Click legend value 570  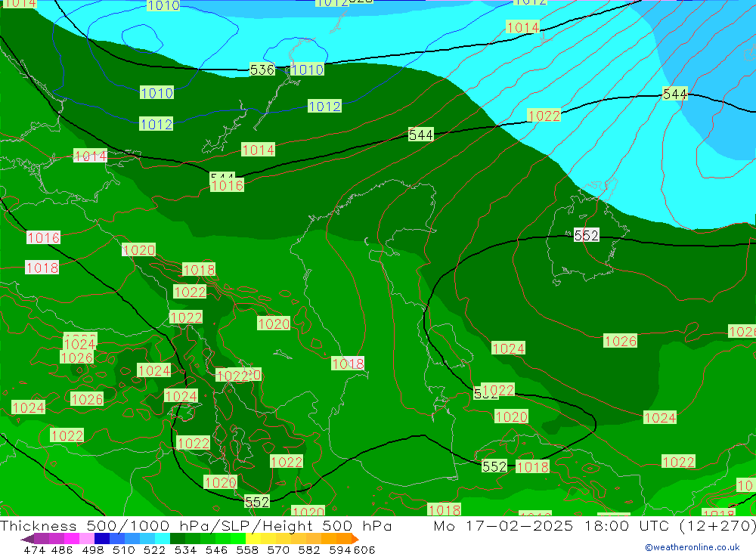click(x=277, y=549)
